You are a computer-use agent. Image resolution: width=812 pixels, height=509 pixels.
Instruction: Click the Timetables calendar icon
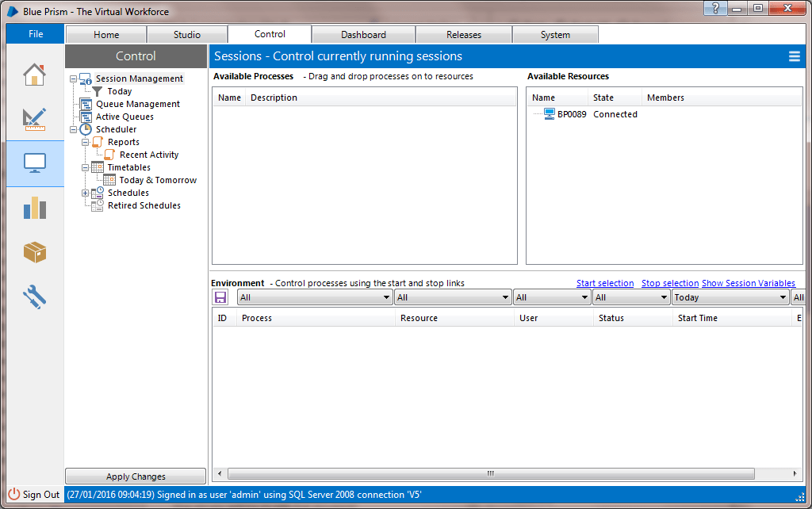[98, 167]
